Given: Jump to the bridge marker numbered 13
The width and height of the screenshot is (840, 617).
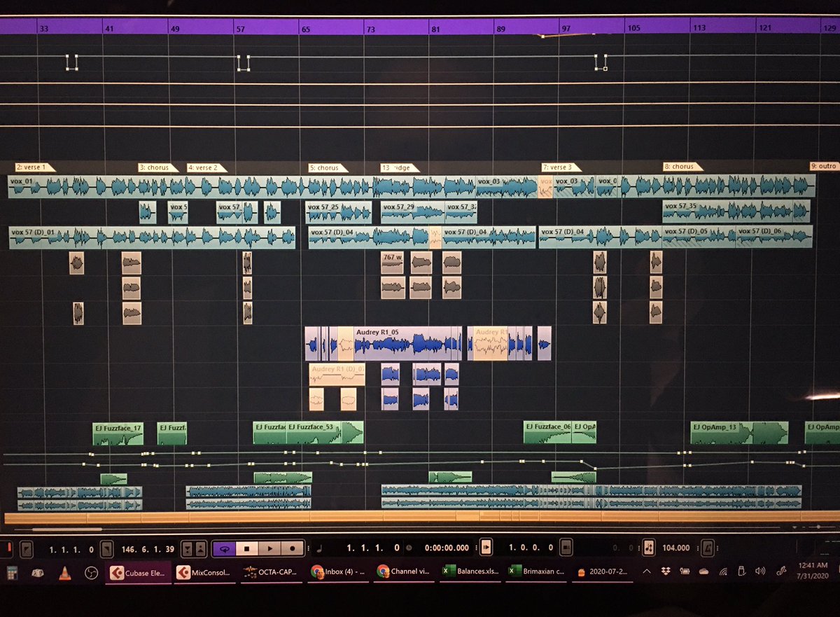Looking at the screenshot, I should pos(400,167).
